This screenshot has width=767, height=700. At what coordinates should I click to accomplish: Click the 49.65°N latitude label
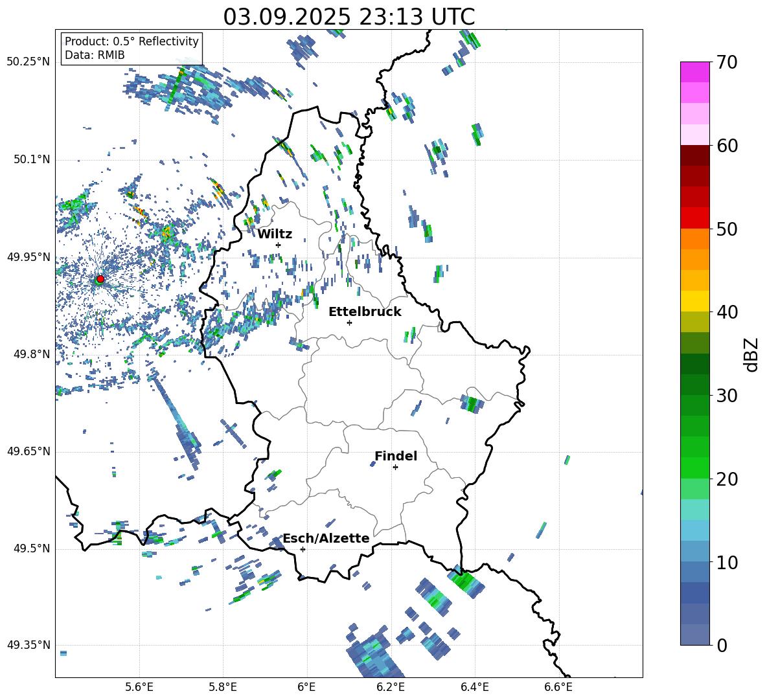point(29,451)
